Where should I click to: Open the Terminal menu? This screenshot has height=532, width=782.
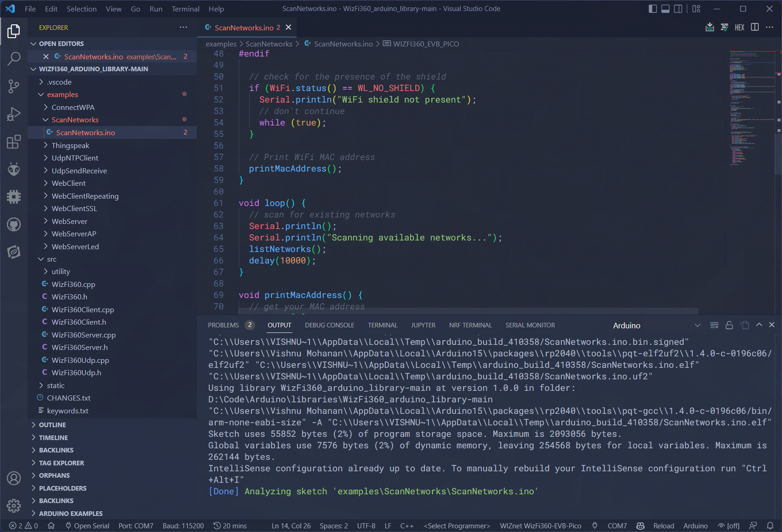[185, 9]
